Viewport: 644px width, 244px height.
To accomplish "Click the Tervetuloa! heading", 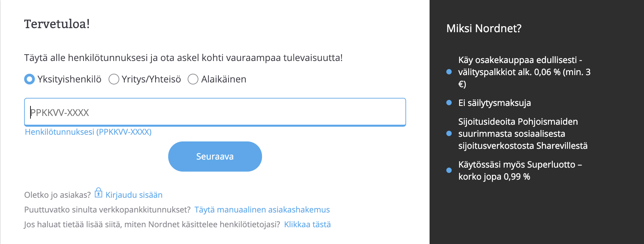I will coord(57,24).
